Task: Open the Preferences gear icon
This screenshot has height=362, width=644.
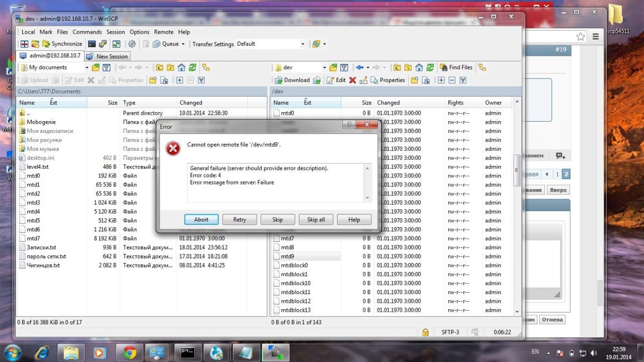Action: pyautogui.click(x=132, y=44)
